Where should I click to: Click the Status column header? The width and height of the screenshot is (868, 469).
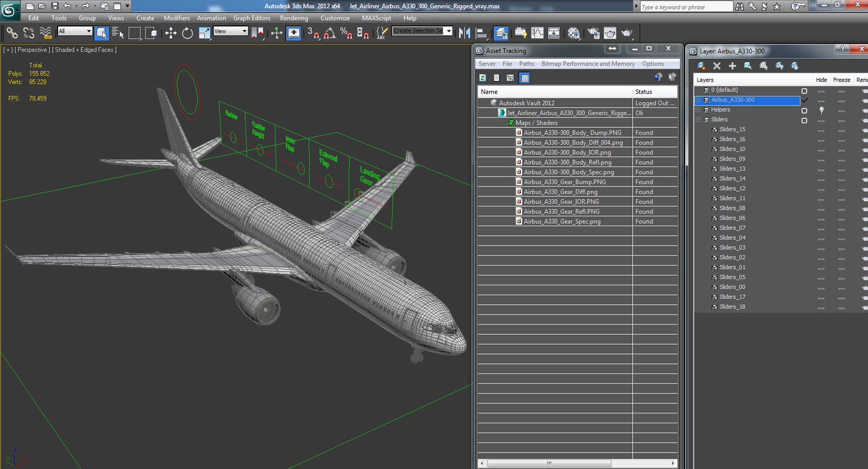656,91
